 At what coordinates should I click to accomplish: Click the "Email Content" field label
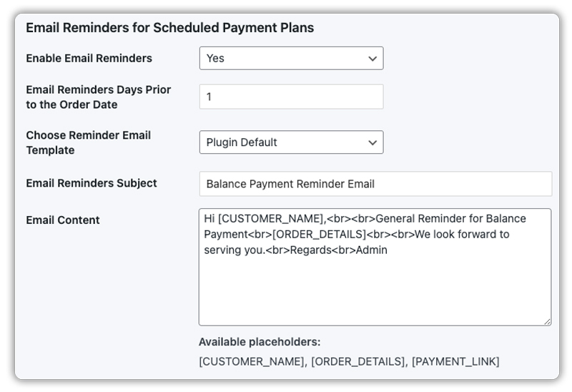click(x=62, y=220)
